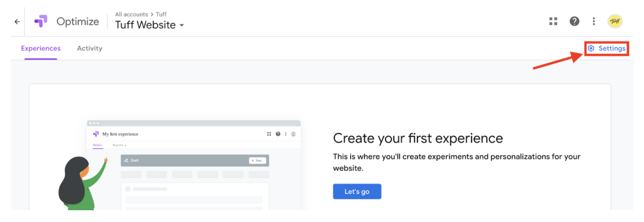Click the Tuff account breadcrumb link
The width and height of the screenshot is (644, 222).
(161, 14)
